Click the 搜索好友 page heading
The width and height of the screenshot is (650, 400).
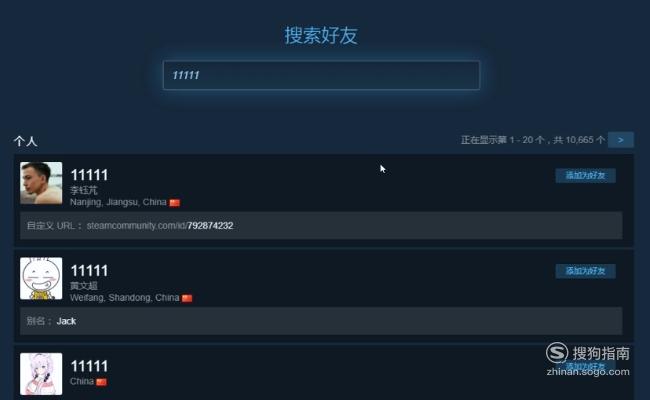[321, 35]
